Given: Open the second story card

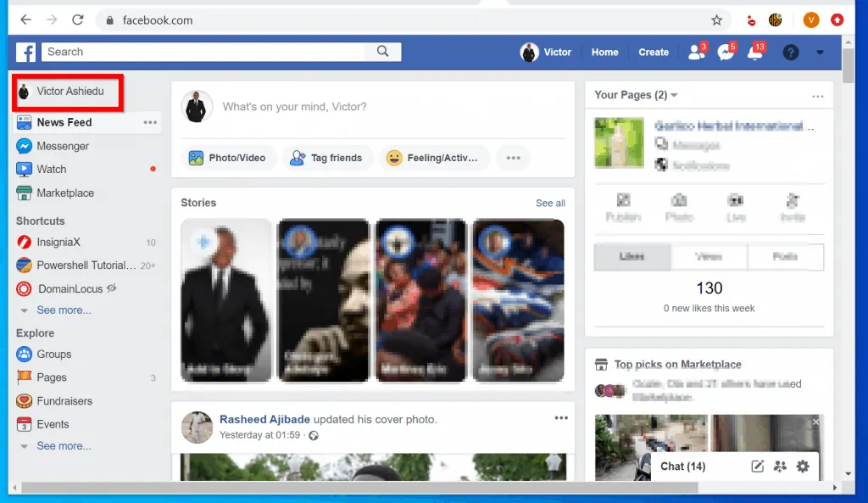Looking at the screenshot, I should click(323, 300).
